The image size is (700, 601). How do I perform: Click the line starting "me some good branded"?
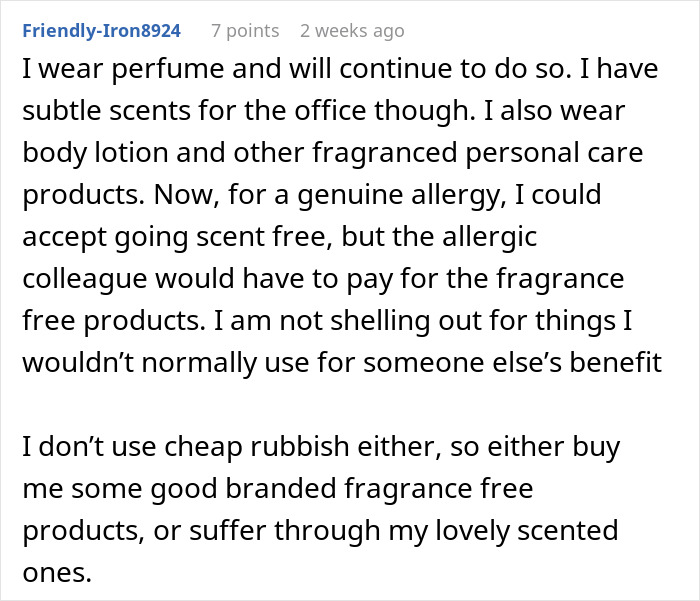pyautogui.click(x=277, y=487)
